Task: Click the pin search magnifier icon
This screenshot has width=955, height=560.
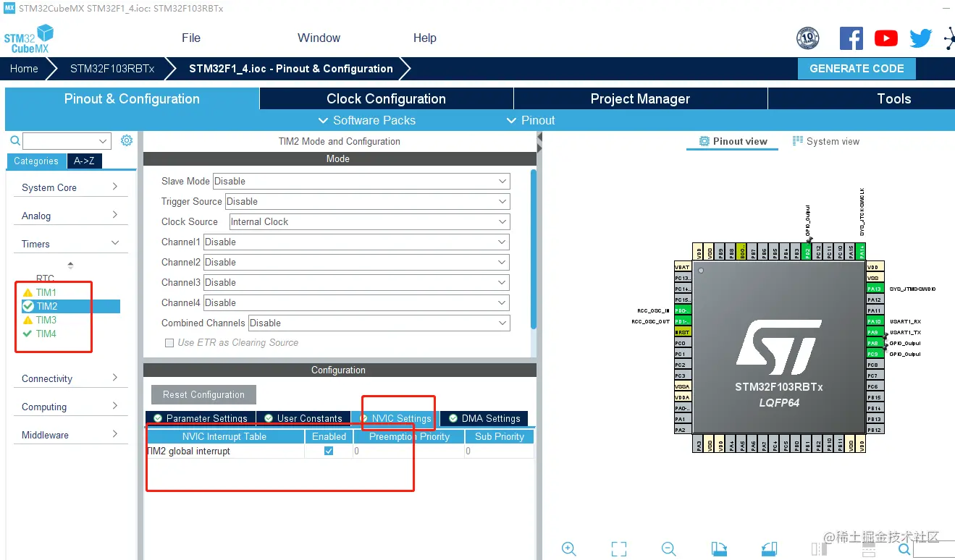Action: [904, 550]
